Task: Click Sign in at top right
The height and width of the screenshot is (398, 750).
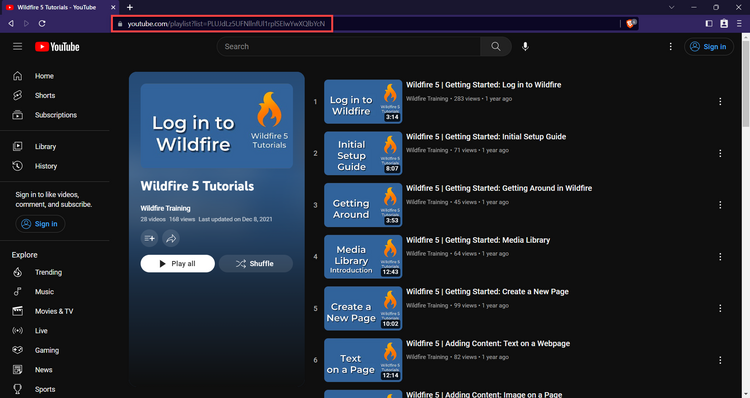Action: (709, 46)
